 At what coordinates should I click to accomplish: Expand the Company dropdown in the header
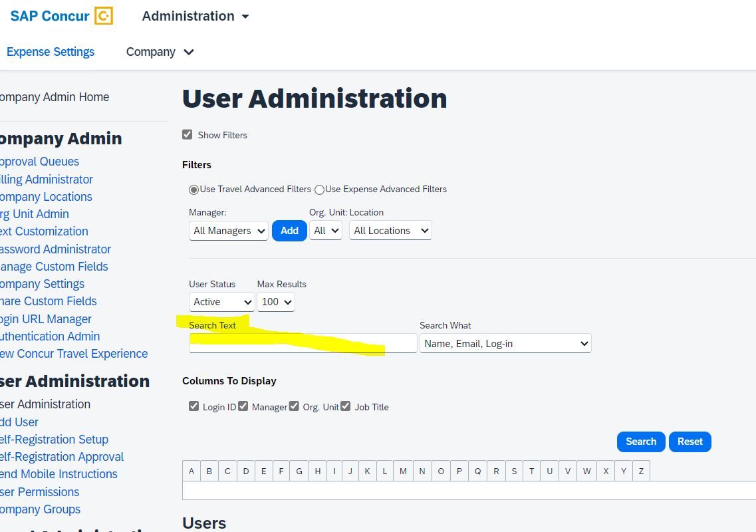pyautogui.click(x=160, y=52)
